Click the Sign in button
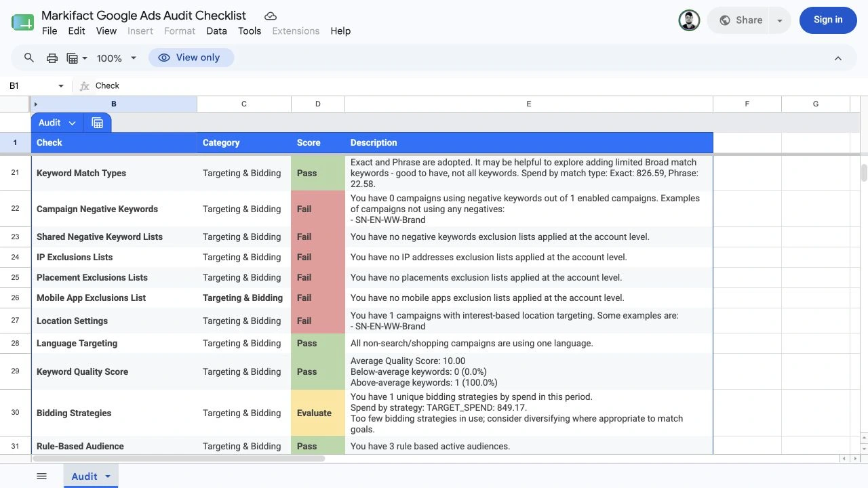The image size is (868, 488). click(x=828, y=20)
